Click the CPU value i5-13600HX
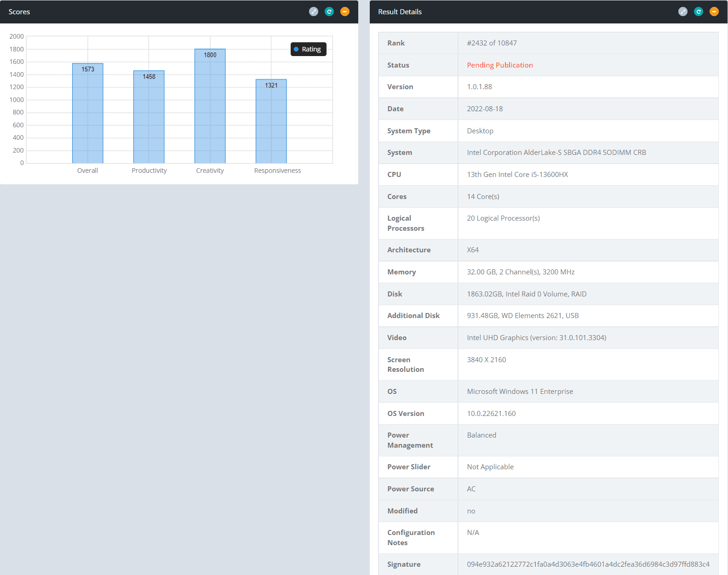The height and width of the screenshot is (575, 728). 517,175
